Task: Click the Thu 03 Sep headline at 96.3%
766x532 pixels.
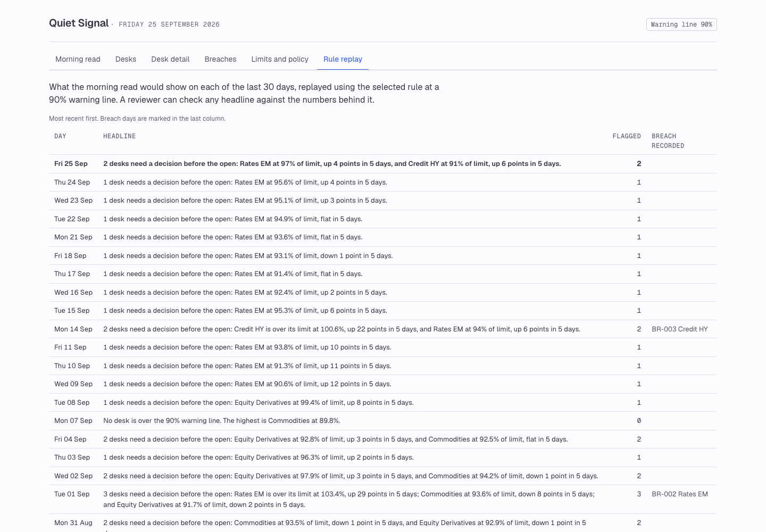Action: [x=259, y=458]
